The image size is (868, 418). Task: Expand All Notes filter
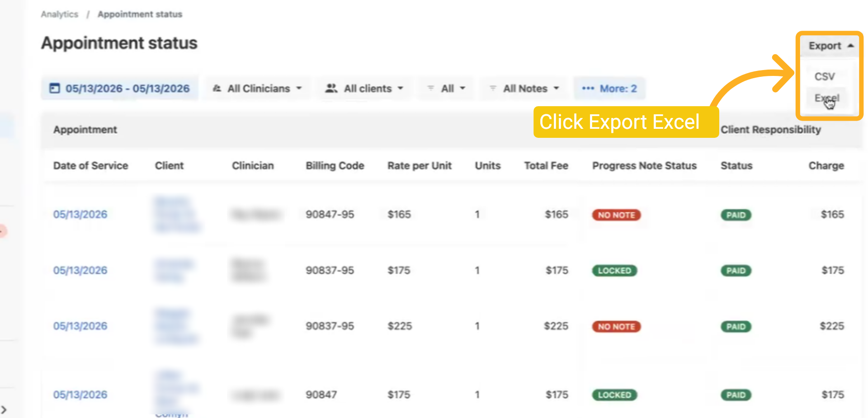pos(524,89)
